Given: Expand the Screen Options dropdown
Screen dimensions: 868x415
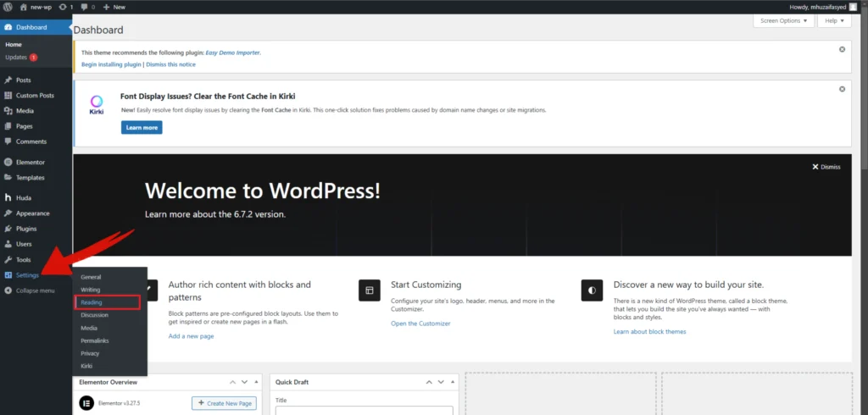Looking at the screenshot, I should click(783, 20).
